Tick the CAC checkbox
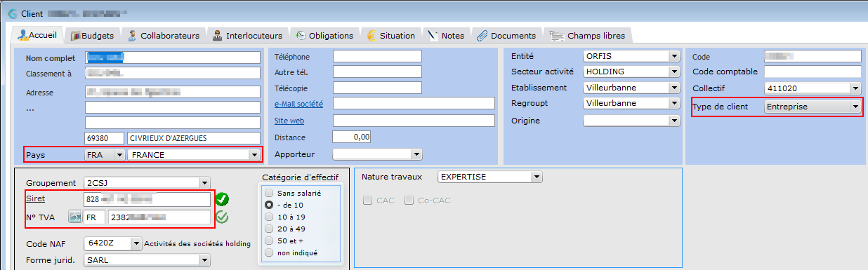Image resolution: width=868 pixels, height=270 pixels. click(x=368, y=201)
